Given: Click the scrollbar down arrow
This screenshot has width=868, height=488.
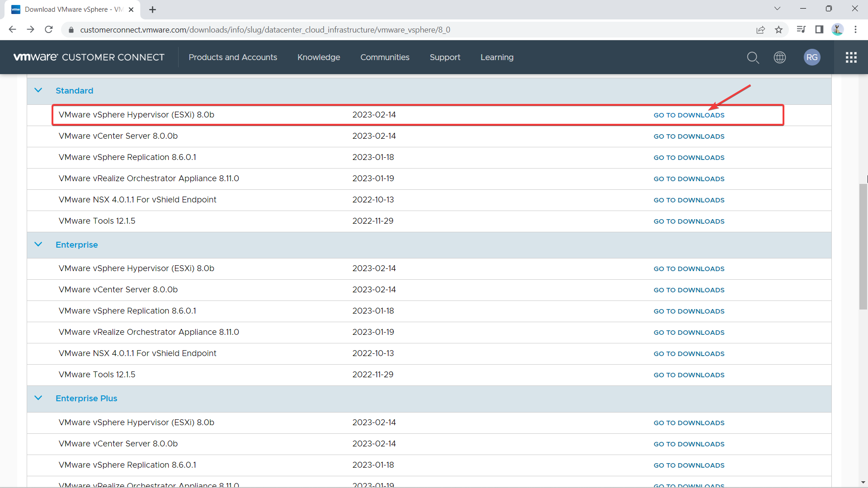Looking at the screenshot, I should (x=863, y=483).
